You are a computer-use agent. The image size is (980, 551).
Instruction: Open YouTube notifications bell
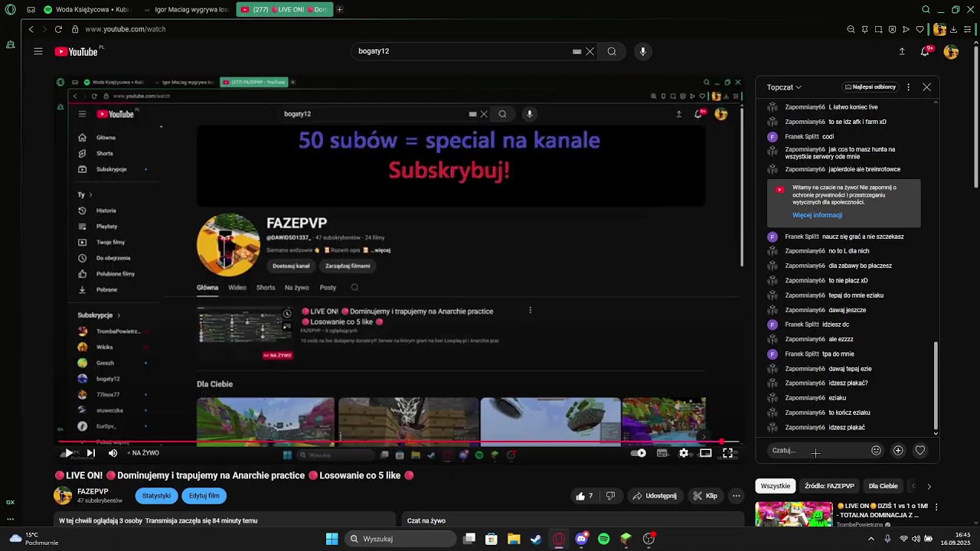pyautogui.click(x=926, y=51)
